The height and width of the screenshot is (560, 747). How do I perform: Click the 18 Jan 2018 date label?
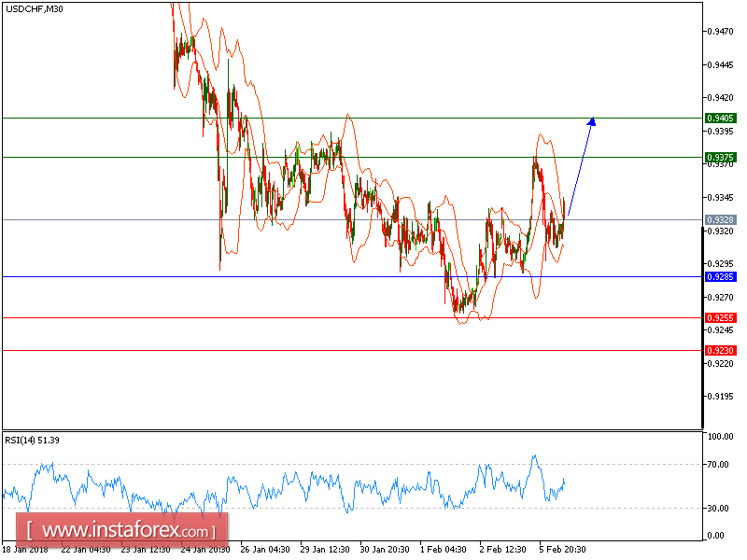(24, 551)
